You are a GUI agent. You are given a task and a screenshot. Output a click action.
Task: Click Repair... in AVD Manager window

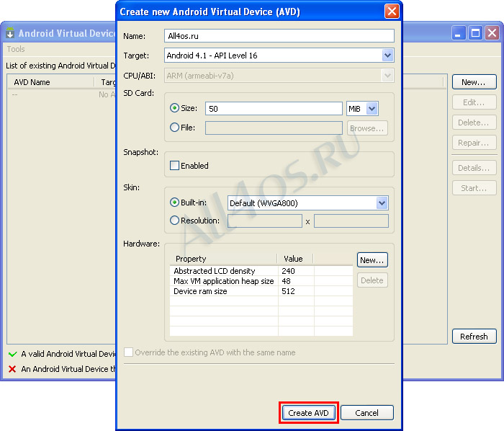(474, 143)
